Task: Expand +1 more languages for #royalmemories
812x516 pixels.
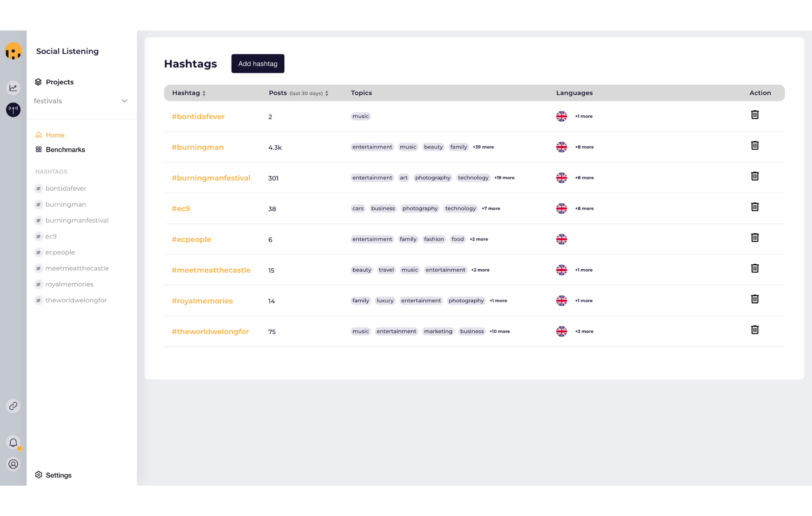Action: point(584,301)
